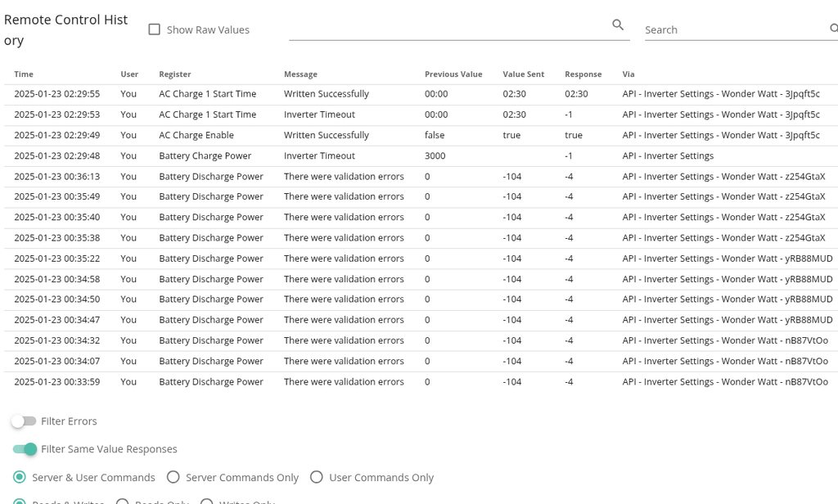
Task: Choose the Server Commands Only radio button
Action: pyautogui.click(x=173, y=477)
